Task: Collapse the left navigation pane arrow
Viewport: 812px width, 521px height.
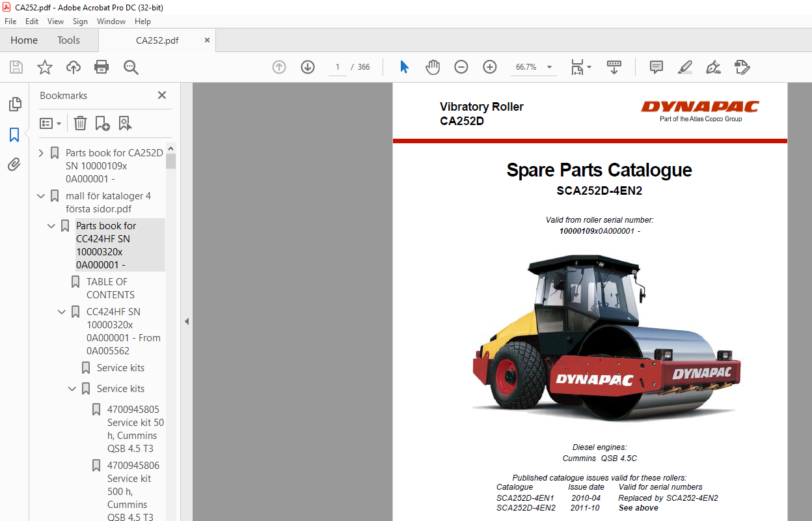Action: (187, 321)
